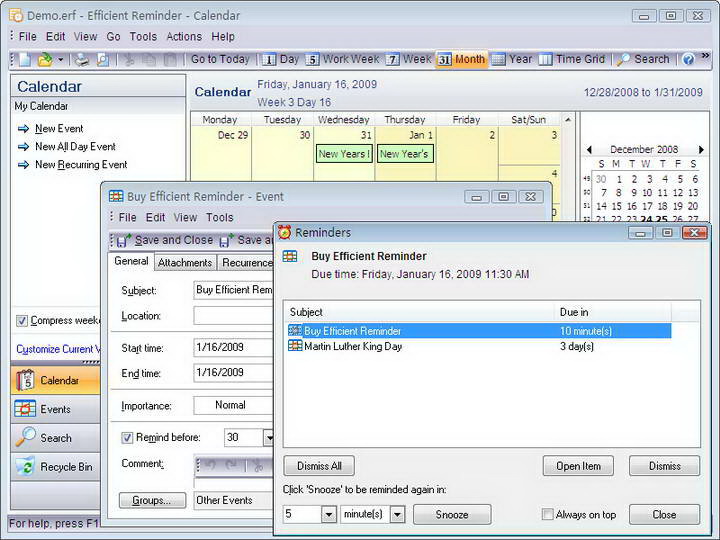Click the Search toolbar button
Screen dimensions: 720x540
point(643,60)
